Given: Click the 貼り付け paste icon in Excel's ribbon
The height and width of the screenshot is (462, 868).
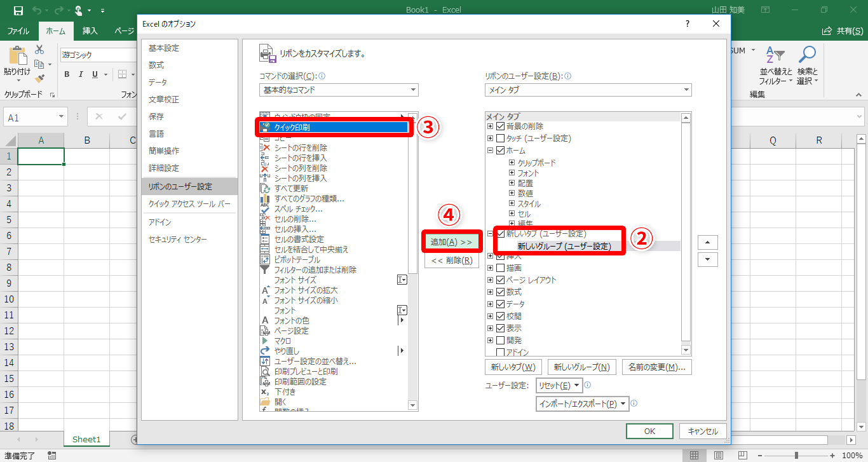Looking at the screenshot, I should [17, 55].
